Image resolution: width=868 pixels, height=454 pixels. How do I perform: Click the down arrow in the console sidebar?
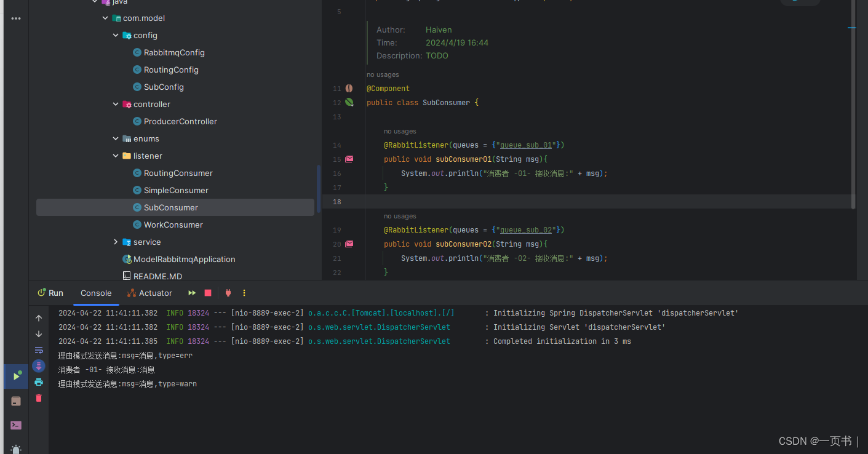[39, 334]
